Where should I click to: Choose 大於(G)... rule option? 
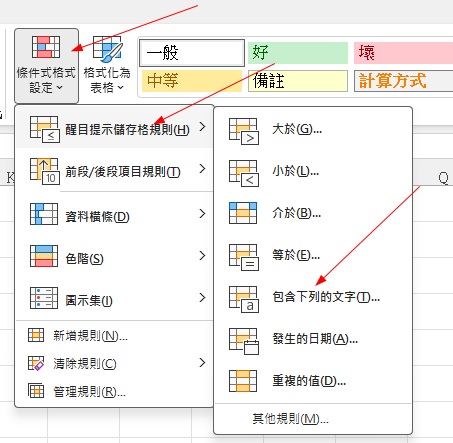[x=313, y=129]
